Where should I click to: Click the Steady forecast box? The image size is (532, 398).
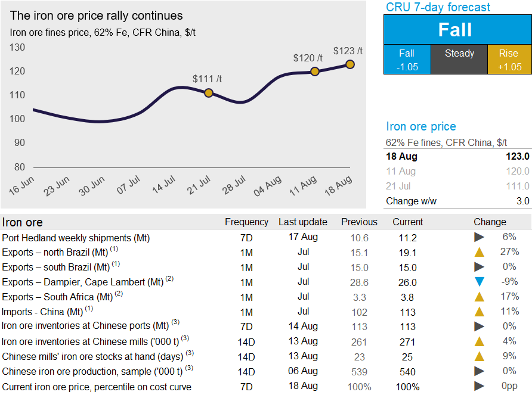459,60
